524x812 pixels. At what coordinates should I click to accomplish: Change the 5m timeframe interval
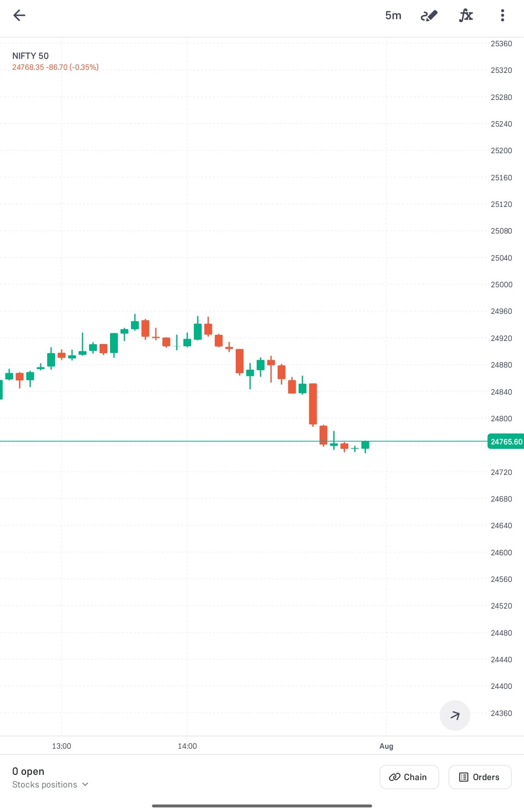pyautogui.click(x=393, y=16)
